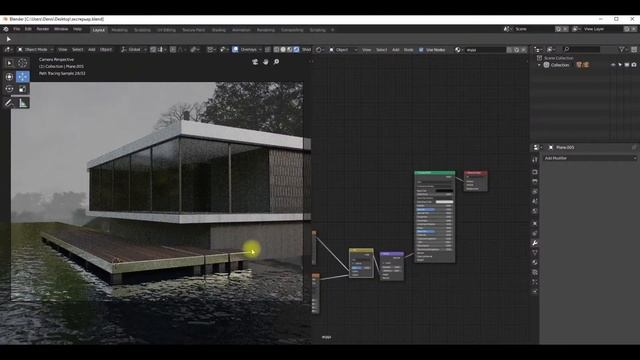Open the Object properties tab

pyautogui.click(x=535, y=223)
